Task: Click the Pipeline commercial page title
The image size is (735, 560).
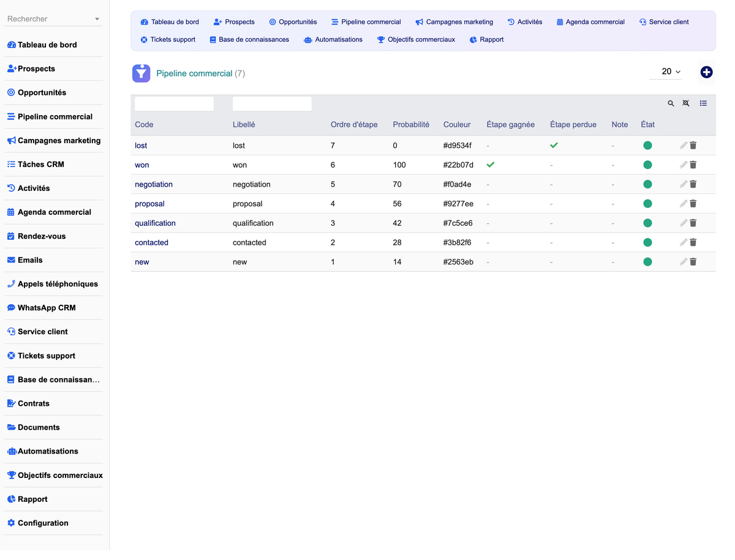Action: coord(194,73)
